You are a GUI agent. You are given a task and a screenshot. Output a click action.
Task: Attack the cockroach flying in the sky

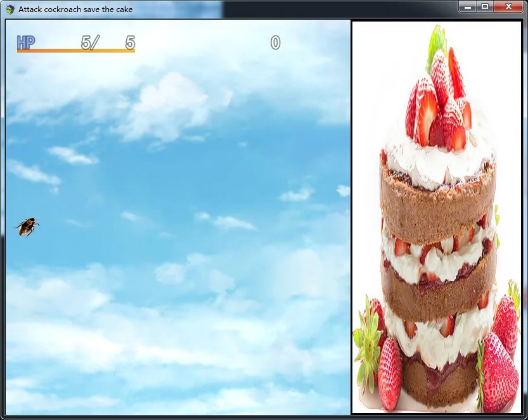(27, 227)
